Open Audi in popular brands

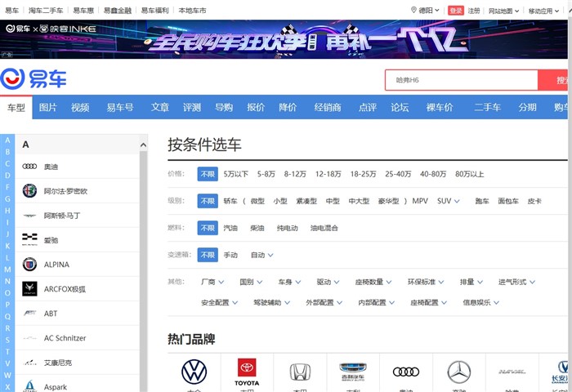406,372
